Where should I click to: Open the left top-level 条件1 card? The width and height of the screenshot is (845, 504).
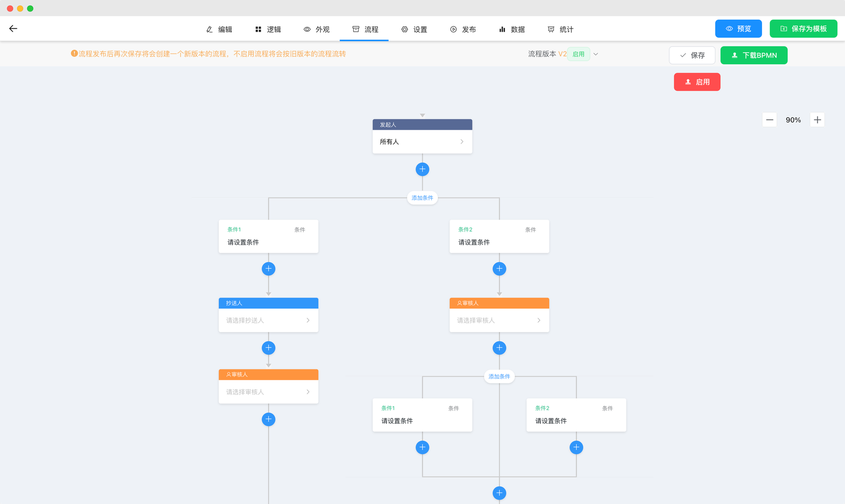[x=268, y=236]
